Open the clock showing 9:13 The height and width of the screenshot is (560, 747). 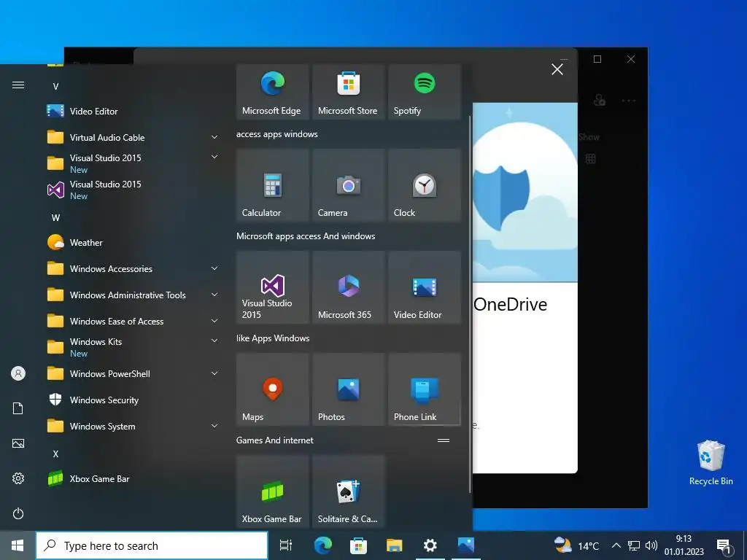coord(684,545)
